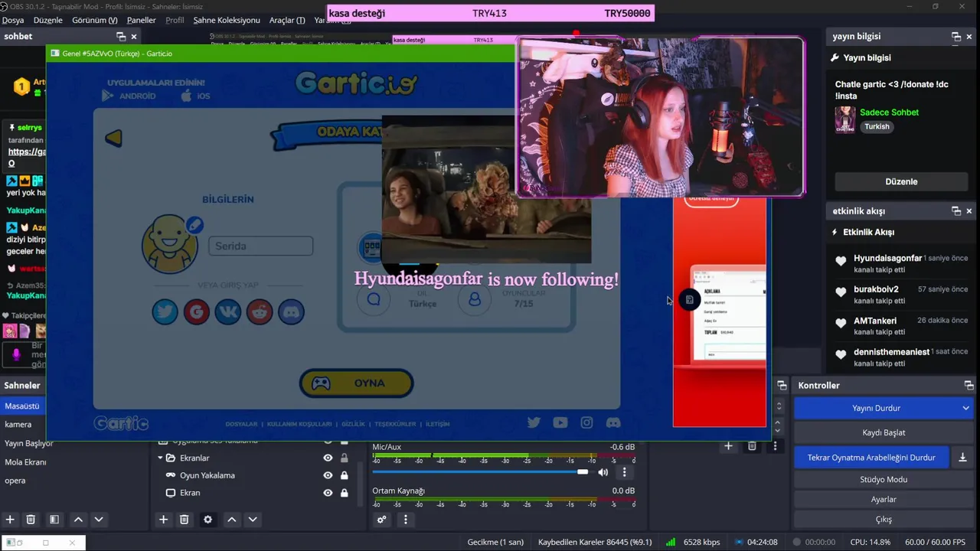
Task: Open audio mixer three-dot menu
Action: pos(406,520)
